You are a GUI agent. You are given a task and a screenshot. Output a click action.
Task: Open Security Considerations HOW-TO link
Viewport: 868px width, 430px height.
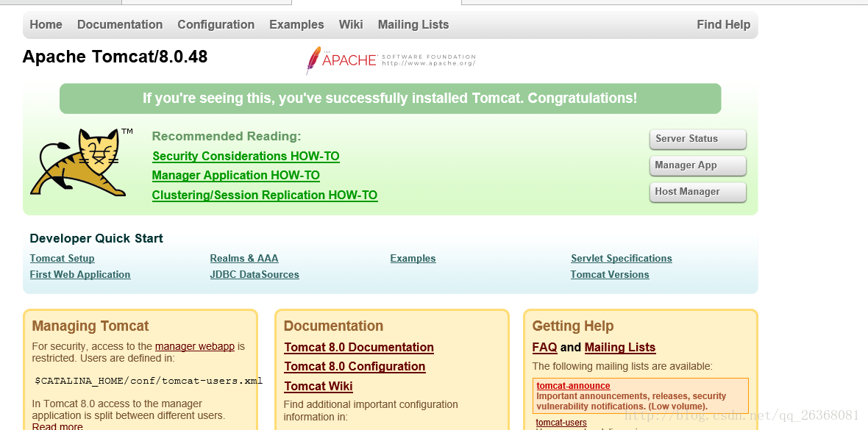(246, 156)
